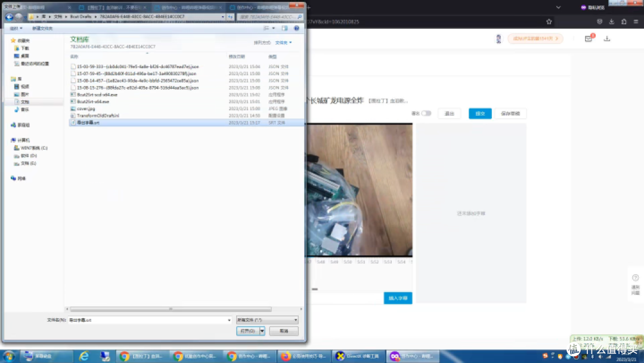Open the change-view dropdown in the dialog toolbar
Image resolution: width=644 pixels, height=363 pixels.
point(274,28)
